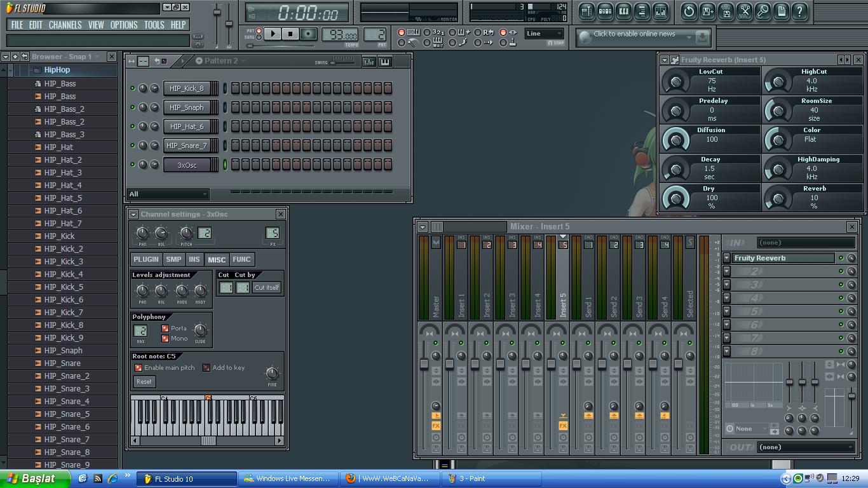Click the Record button in transport

click(308, 34)
